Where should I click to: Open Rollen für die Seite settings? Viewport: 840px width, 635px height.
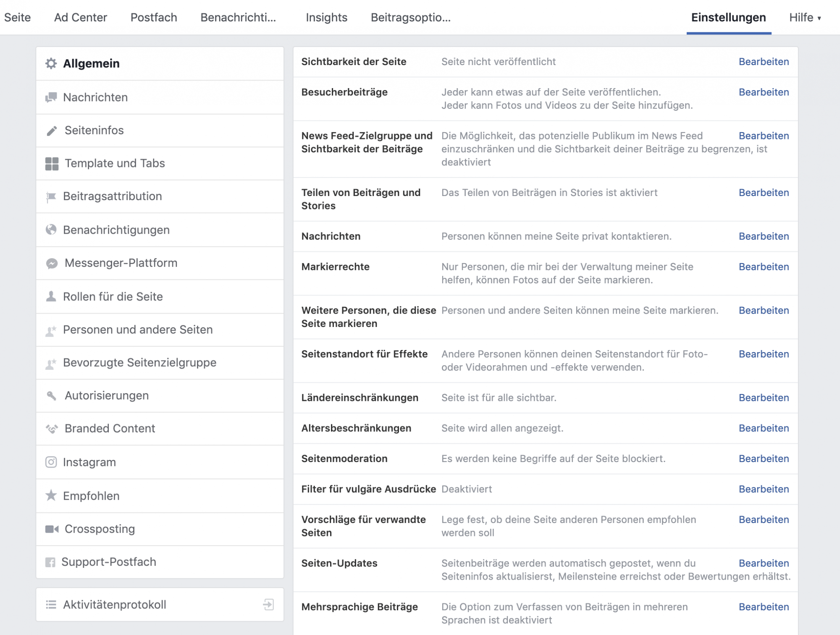(x=113, y=297)
